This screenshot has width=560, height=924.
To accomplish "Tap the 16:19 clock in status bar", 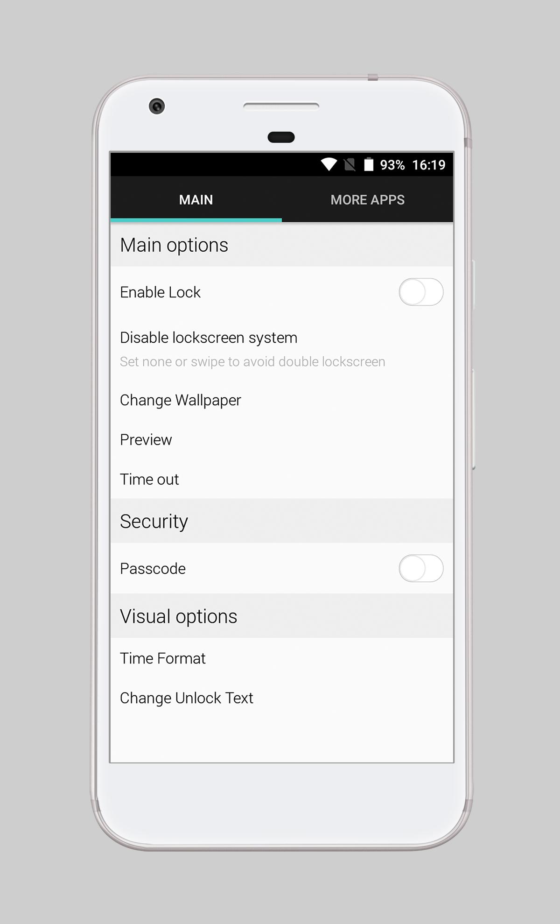I will (429, 165).
